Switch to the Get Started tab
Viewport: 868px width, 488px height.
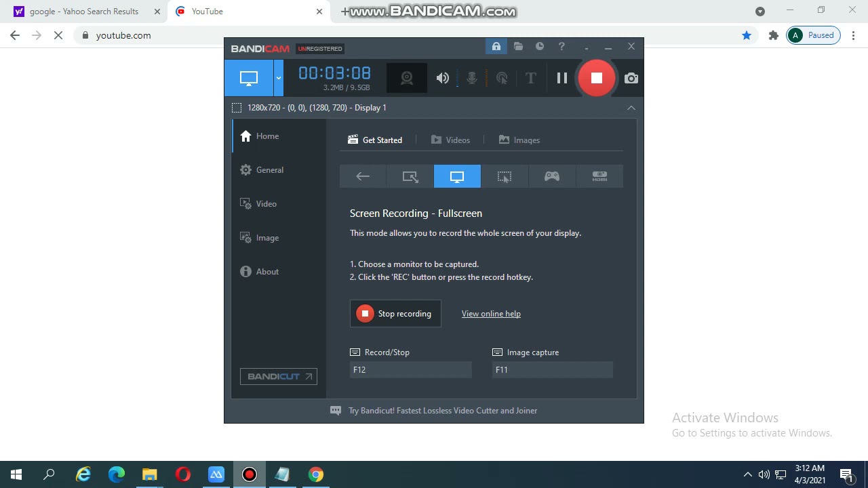pos(375,140)
